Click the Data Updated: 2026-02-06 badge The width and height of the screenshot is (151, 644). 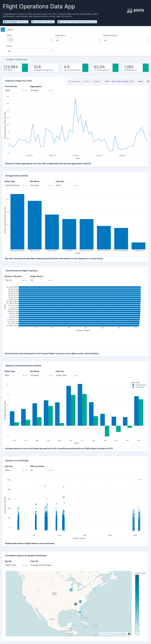coord(15,22)
